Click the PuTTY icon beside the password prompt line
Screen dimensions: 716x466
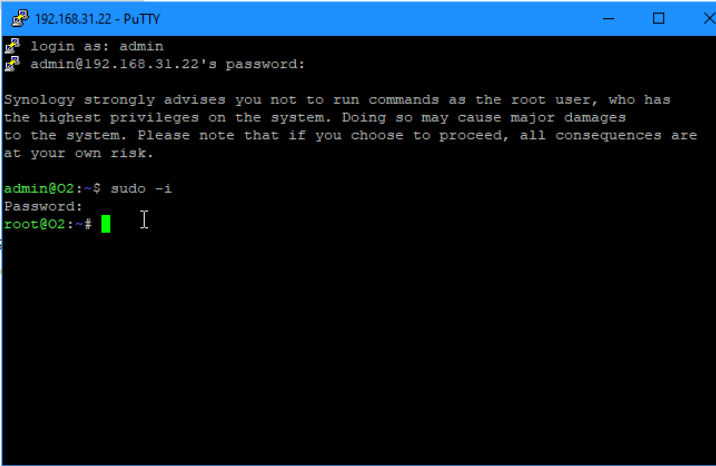[12, 64]
